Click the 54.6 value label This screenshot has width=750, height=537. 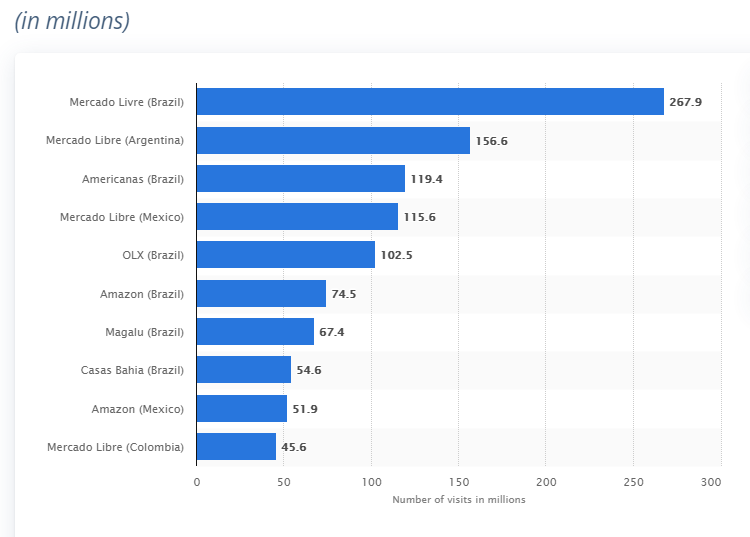(309, 370)
